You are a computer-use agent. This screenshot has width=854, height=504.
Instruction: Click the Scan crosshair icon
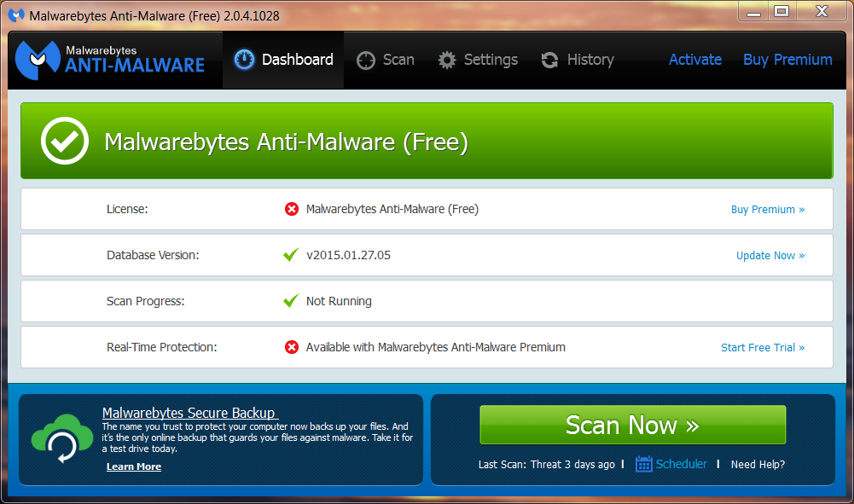tap(366, 60)
